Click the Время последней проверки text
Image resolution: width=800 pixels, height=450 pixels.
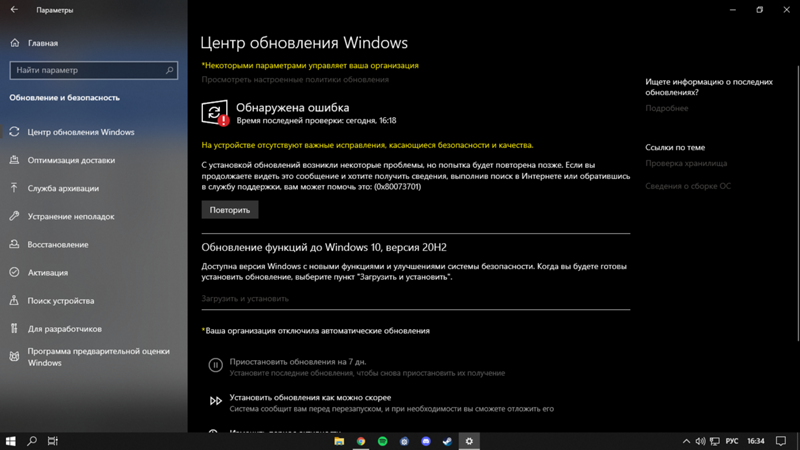click(316, 121)
